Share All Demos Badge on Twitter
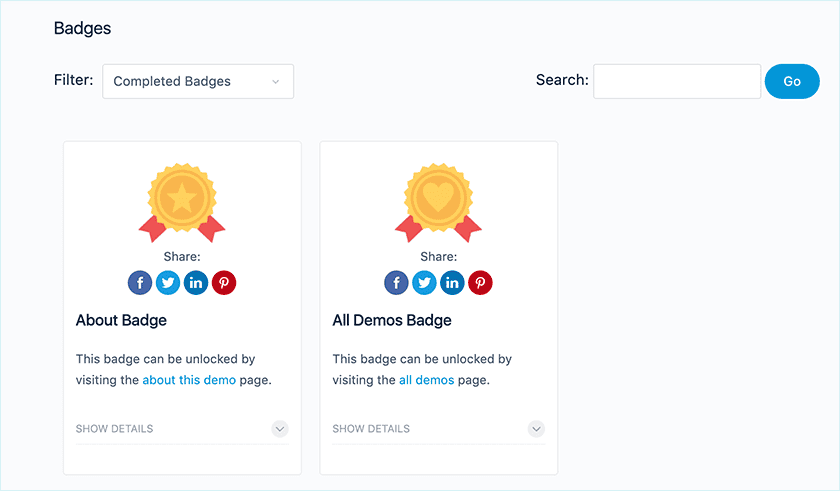Viewport: 840px width, 491px height. click(425, 283)
